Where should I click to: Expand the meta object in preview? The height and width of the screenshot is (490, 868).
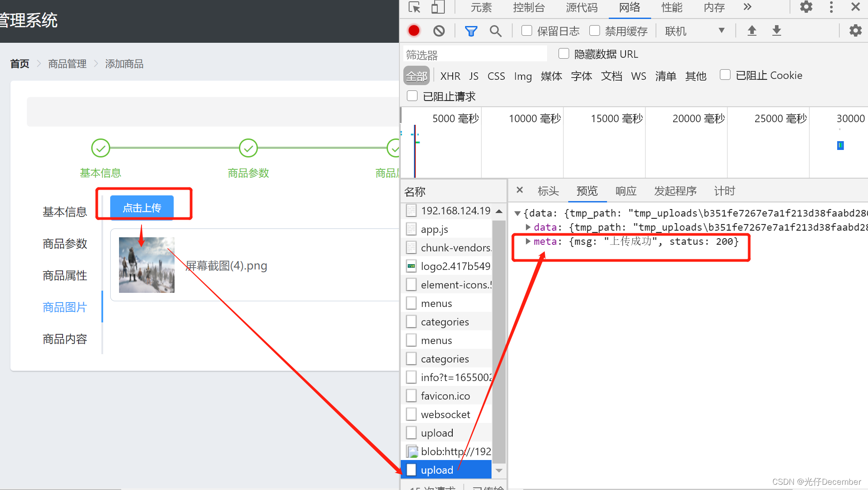tap(528, 241)
